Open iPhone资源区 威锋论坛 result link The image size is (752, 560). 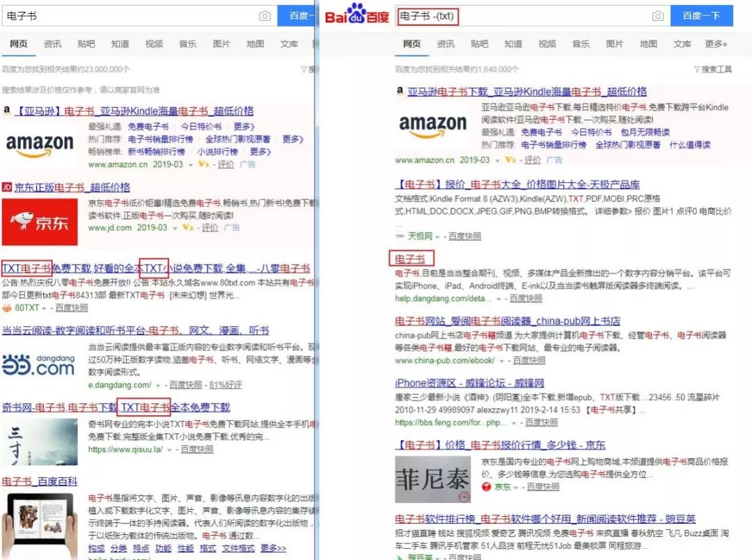tap(469, 383)
